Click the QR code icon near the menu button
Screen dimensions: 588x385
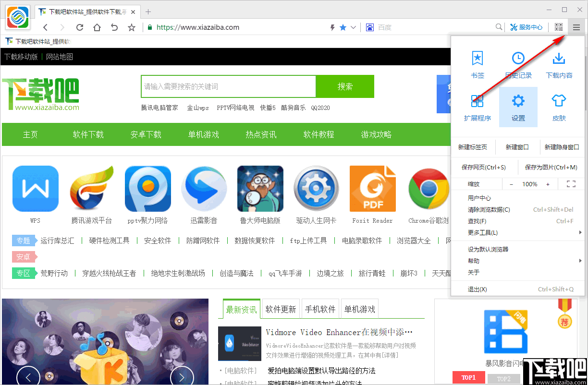[558, 27]
